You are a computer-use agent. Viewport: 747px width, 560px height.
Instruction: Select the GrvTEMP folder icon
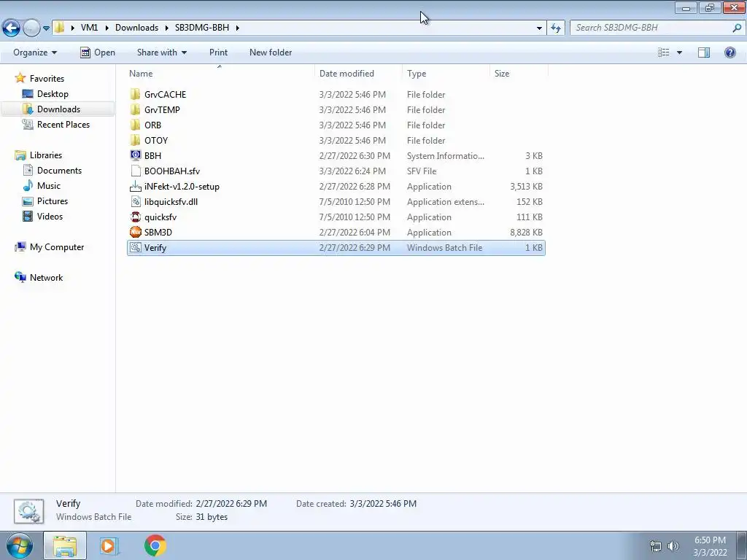(x=135, y=109)
